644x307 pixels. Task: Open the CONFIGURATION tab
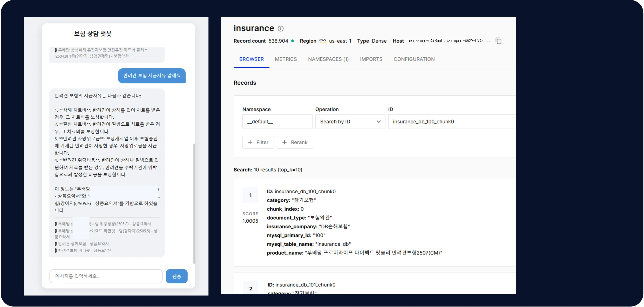tap(414, 59)
